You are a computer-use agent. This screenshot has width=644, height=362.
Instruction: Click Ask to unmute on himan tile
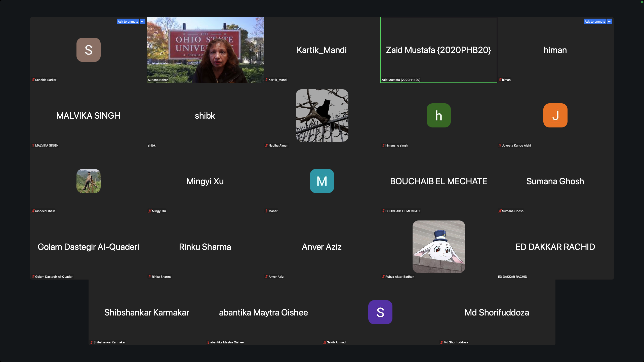coord(595,21)
